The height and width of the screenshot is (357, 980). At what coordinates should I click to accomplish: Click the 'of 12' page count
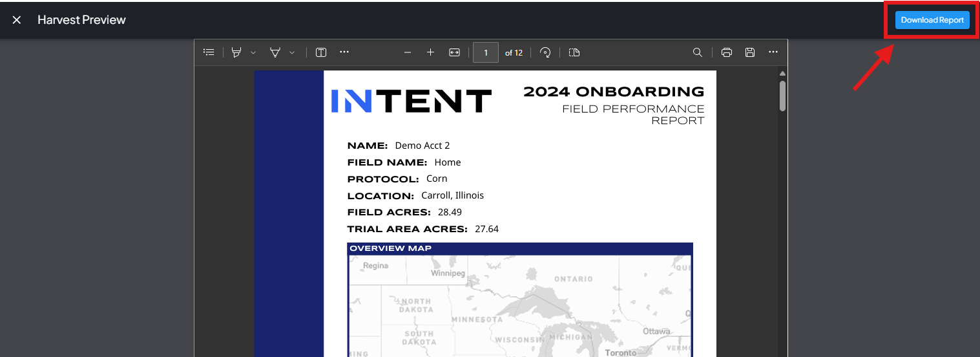[x=514, y=52]
